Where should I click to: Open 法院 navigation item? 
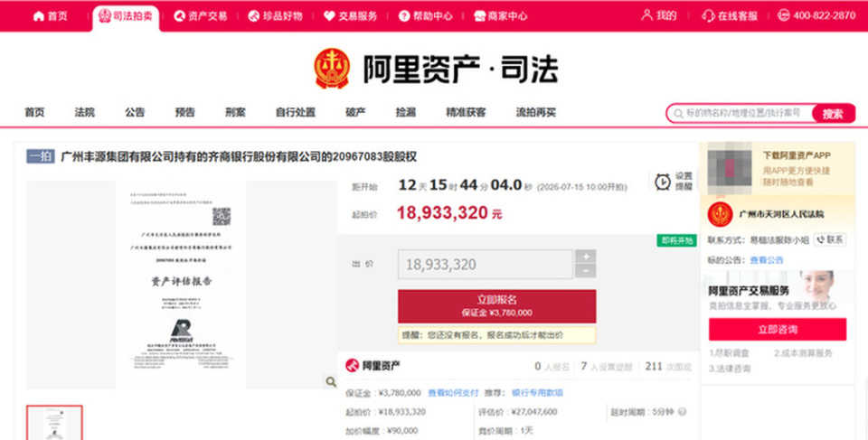[x=85, y=112]
